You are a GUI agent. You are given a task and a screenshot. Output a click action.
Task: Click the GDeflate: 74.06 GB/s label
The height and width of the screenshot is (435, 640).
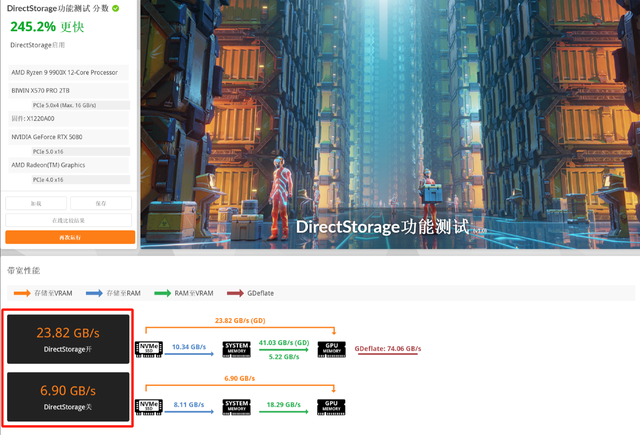point(388,348)
